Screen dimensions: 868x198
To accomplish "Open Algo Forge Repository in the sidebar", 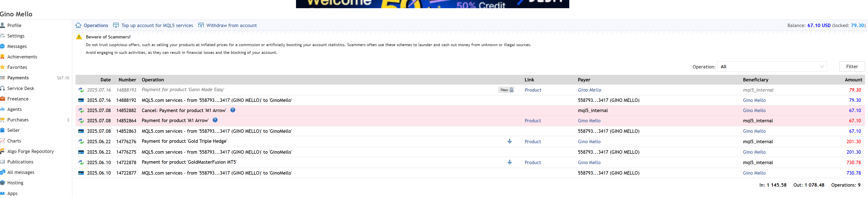I will [30, 151].
